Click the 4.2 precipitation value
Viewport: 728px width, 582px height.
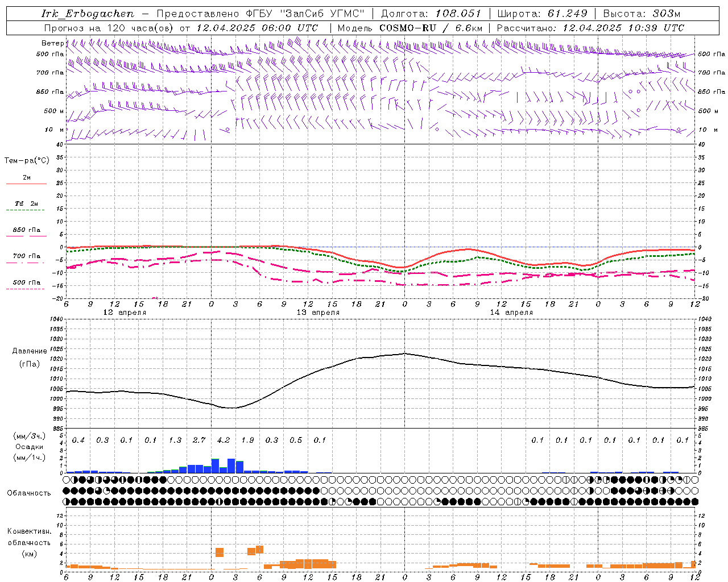pos(224,440)
